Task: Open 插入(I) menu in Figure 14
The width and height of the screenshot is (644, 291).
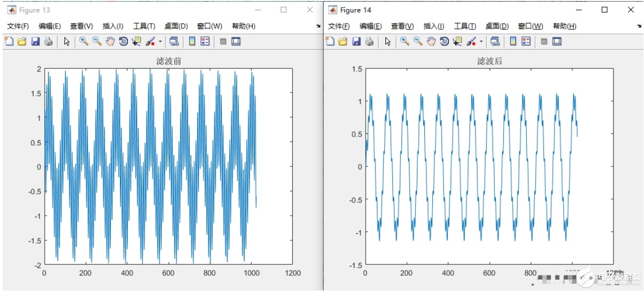Action: [434, 26]
